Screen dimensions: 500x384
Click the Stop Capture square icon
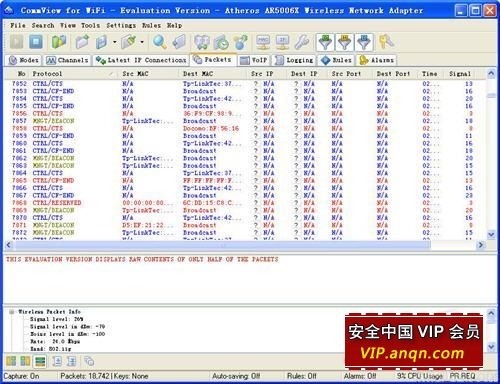coord(36,42)
